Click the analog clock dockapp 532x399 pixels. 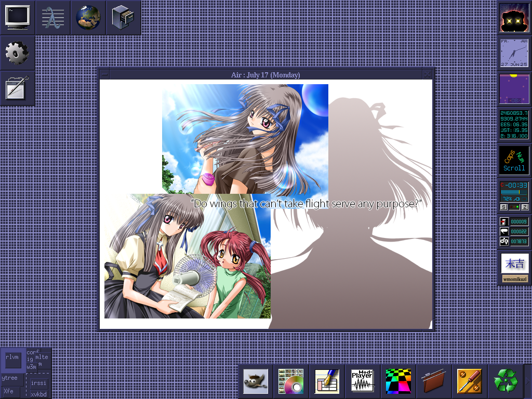pyautogui.click(x=514, y=52)
